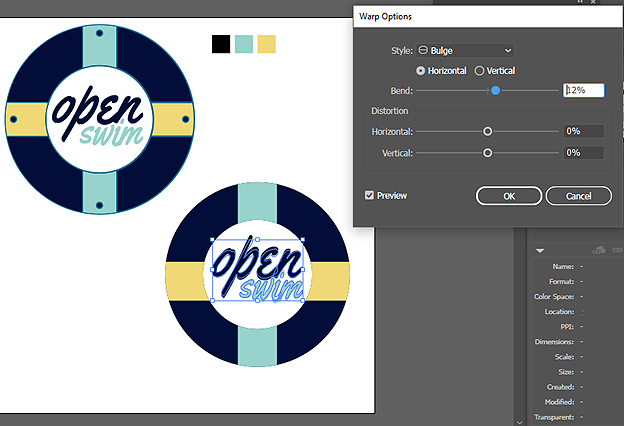This screenshot has height=426, width=624.
Task: Pick the yellow color swatch square
Action: point(267,44)
